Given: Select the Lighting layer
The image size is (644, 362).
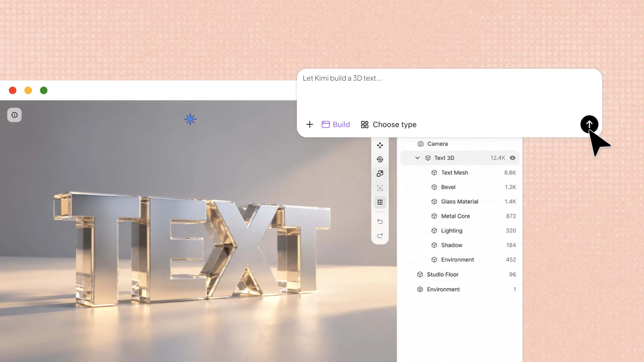Looking at the screenshot, I should [x=460, y=231].
